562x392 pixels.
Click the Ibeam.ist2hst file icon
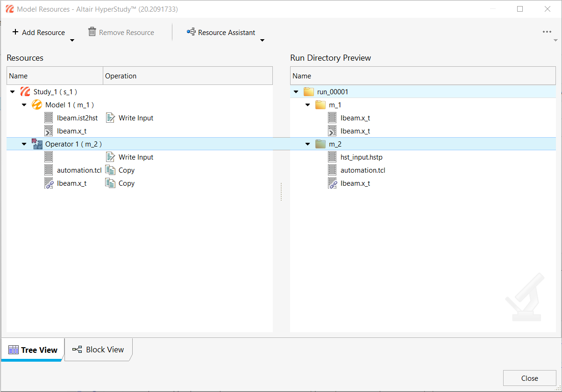click(49, 118)
